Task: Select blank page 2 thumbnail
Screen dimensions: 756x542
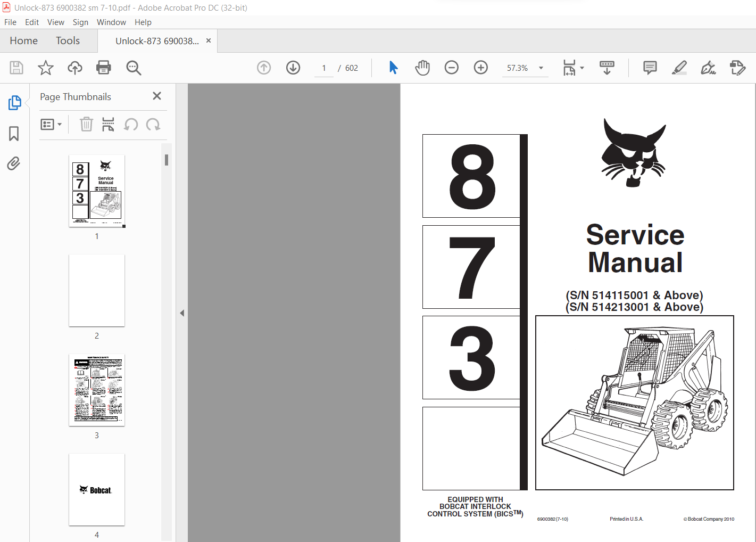Action: pos(97,291)
